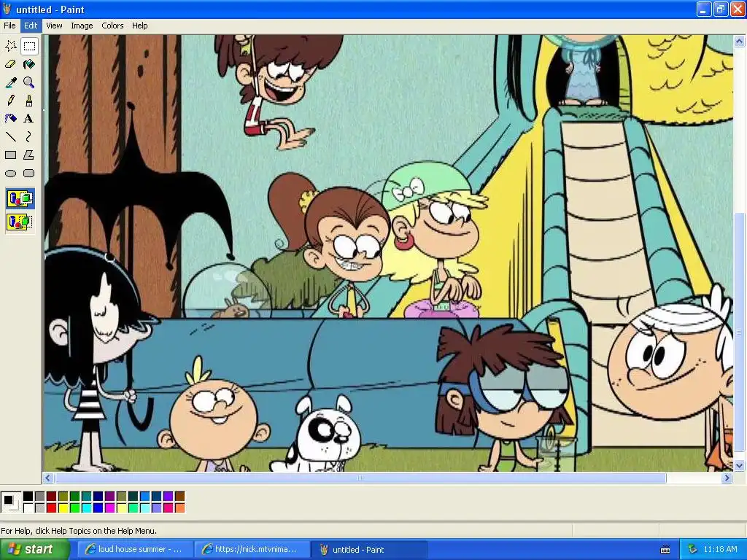Image resolution: width=747 pixels, height=560 pixels.
Task: Select the purple top-row swatch
Action: click(110, 496)
